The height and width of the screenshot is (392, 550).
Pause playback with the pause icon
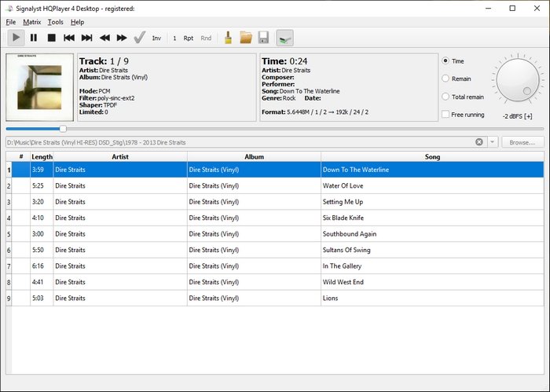34,37
